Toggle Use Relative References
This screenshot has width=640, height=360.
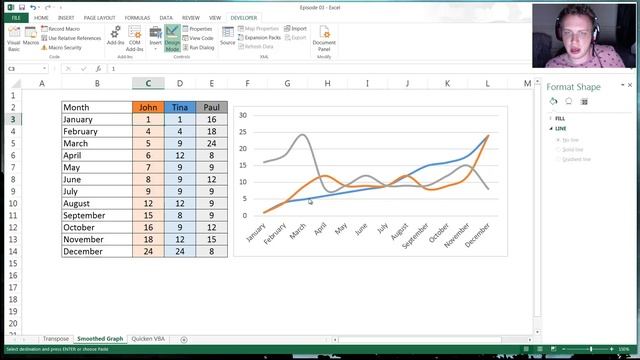coord(71,38)
